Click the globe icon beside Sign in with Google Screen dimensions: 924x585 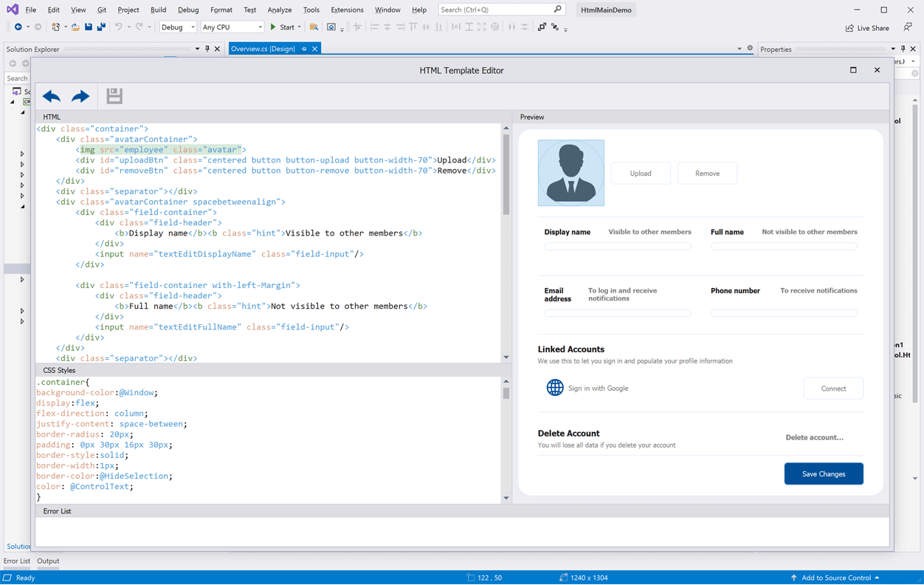click(555, 388)
